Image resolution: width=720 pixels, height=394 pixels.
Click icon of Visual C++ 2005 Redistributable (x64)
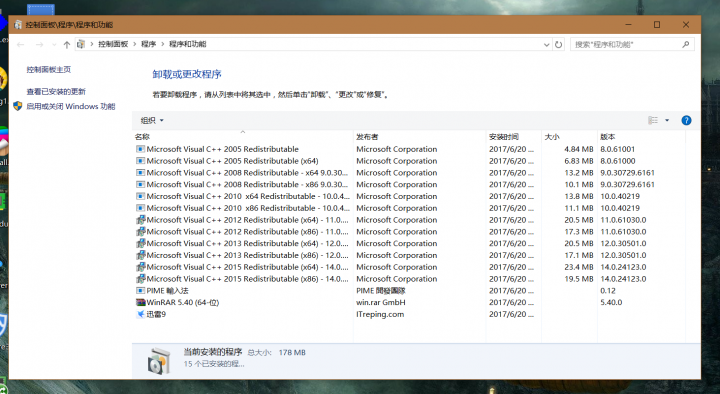click(141, 161)
